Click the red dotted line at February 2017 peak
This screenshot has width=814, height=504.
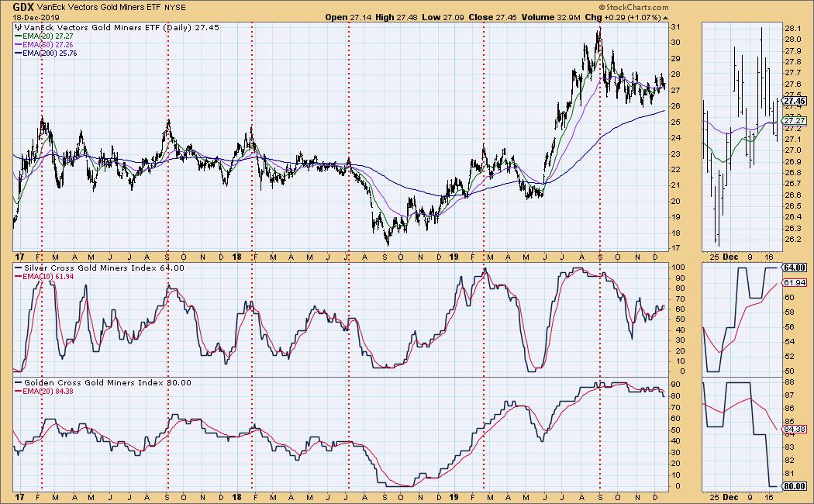(x=42, y=257)
